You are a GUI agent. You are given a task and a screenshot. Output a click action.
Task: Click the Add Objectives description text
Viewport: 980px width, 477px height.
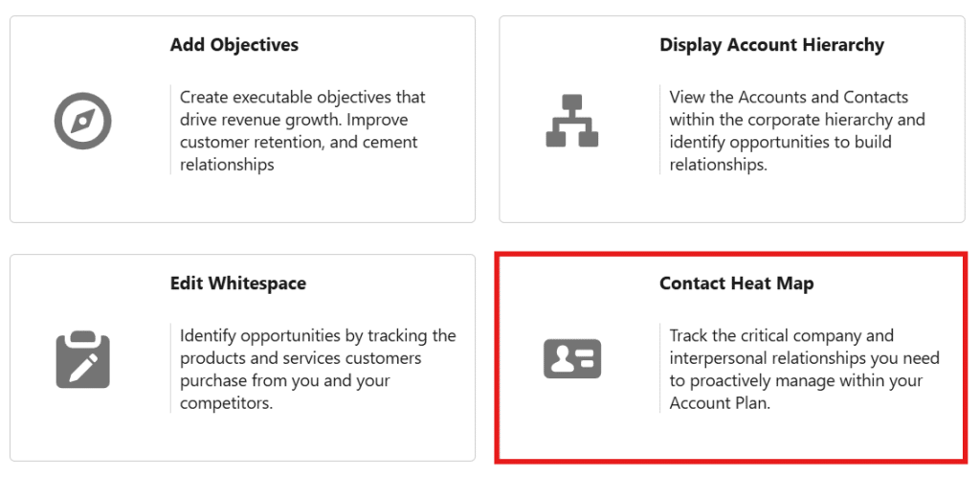point(302,131)
